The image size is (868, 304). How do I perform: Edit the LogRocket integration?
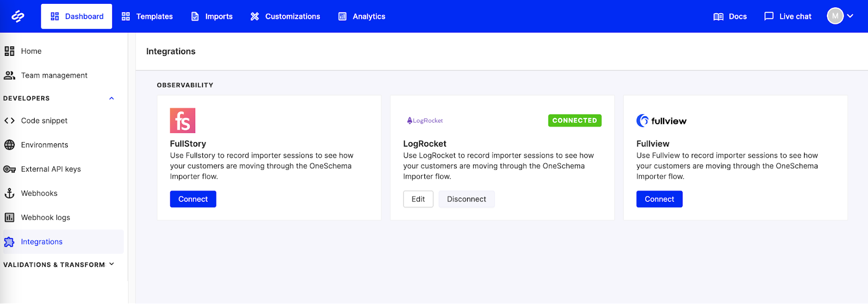[x=418, y=199]
